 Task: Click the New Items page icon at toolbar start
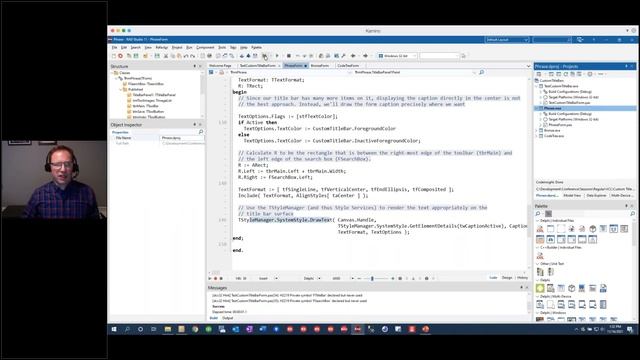click(114, 56)
